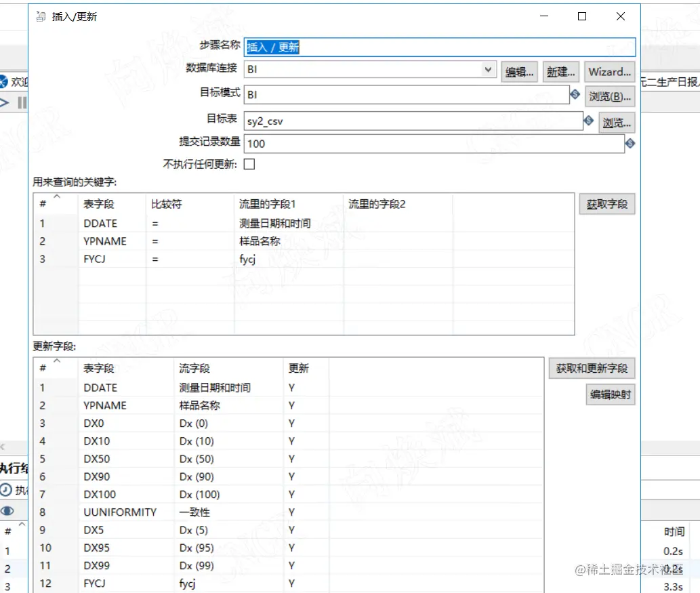Image resolution: width=700 pixels, height=593 pixels.
Task: Open the 数据库连接 dropdown arrow
Action: (488, 69)
